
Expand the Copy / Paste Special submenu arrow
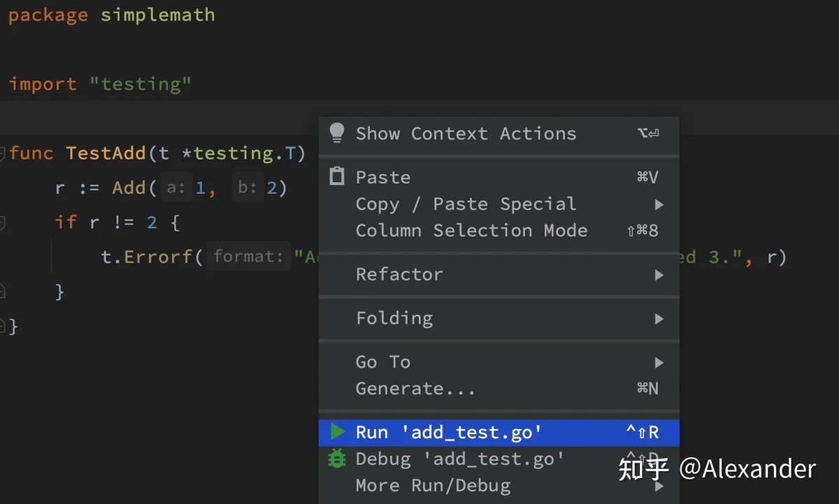(x=659, y=204)
